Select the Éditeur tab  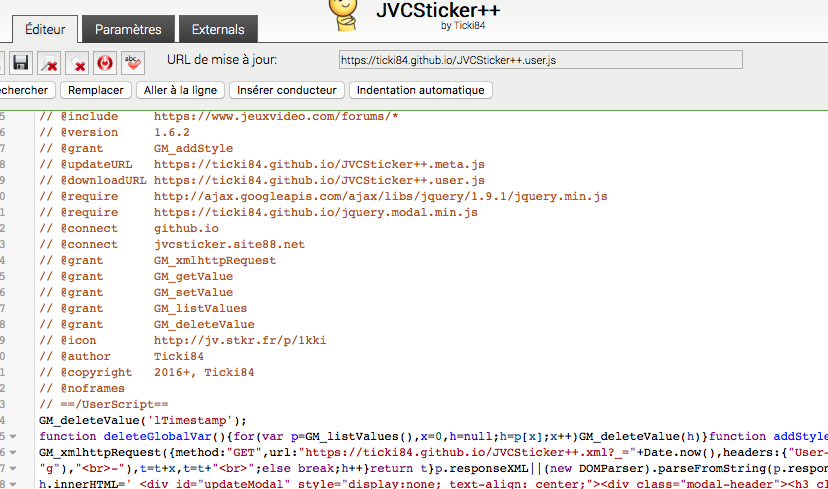[x=45, y=29]
